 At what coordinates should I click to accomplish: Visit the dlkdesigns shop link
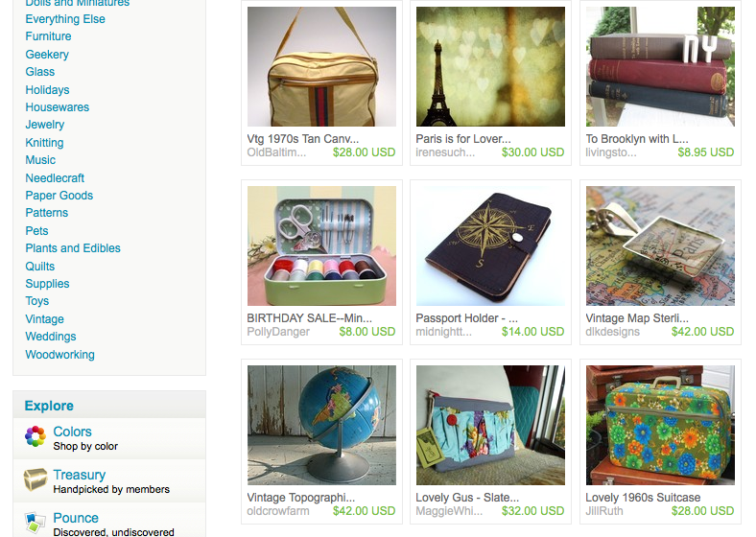[612, 332]
